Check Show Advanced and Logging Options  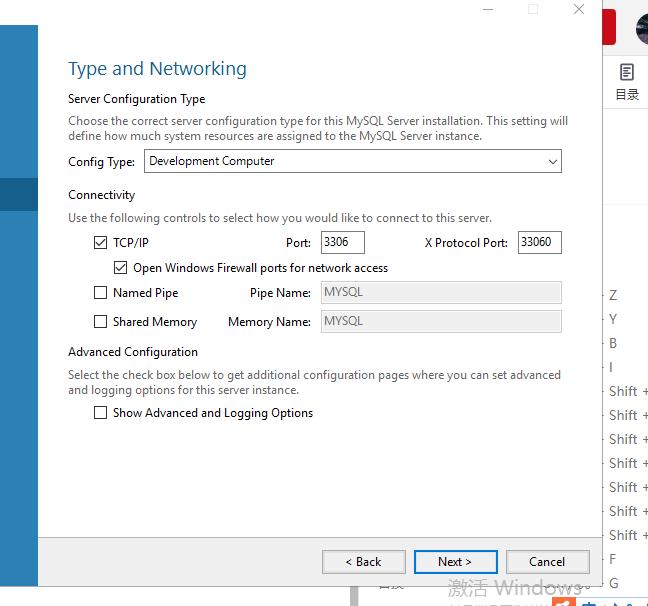point(100,413)
